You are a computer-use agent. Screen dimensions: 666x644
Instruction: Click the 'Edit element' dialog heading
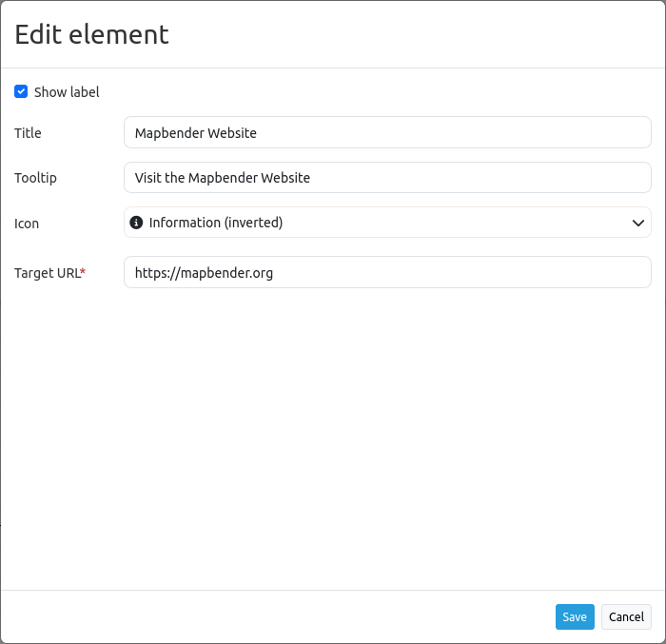click(x=91, y=34)
